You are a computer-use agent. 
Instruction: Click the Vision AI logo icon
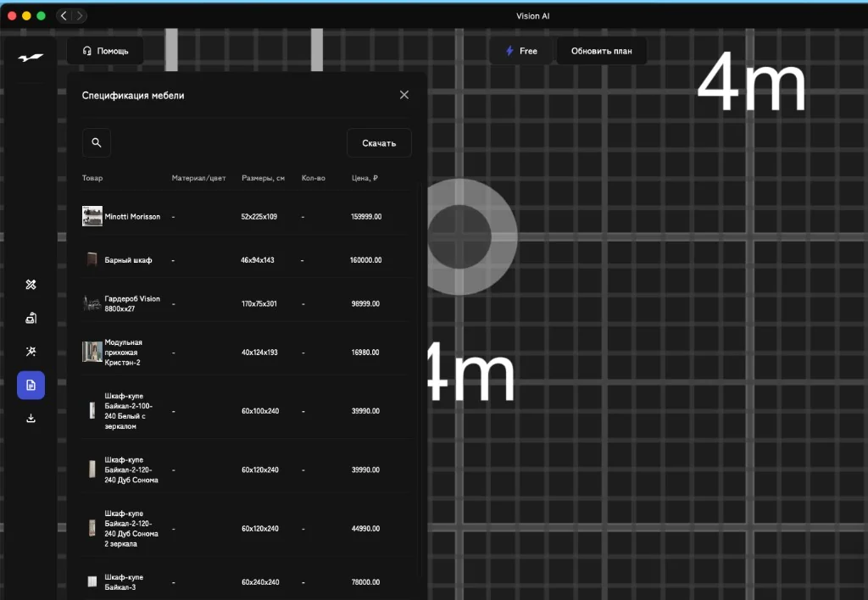(31, 58)
